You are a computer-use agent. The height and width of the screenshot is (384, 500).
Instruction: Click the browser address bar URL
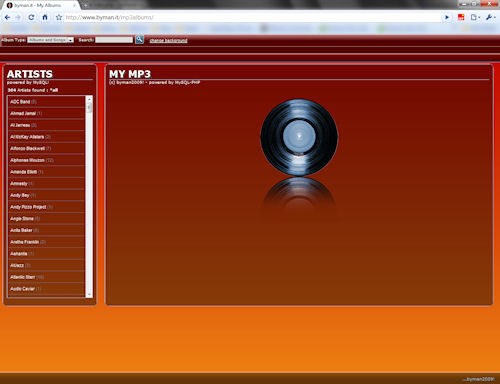point(109,17)
